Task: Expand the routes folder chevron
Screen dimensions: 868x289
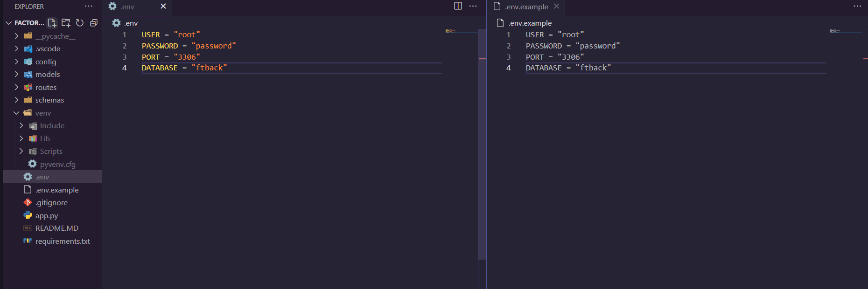Action: point(16,87)
